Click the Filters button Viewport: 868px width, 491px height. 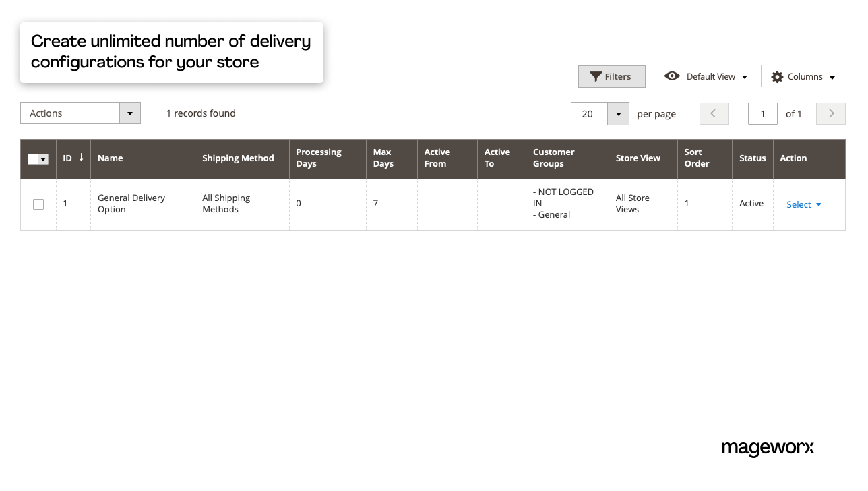point(611,76)
